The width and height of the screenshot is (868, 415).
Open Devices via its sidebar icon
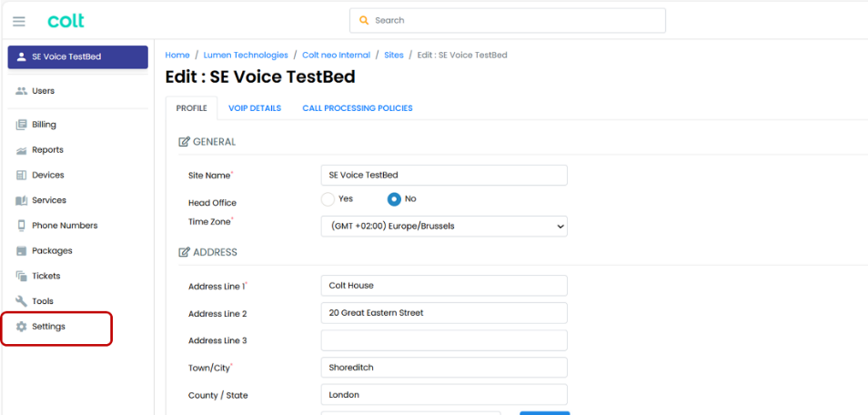[22, 175]
